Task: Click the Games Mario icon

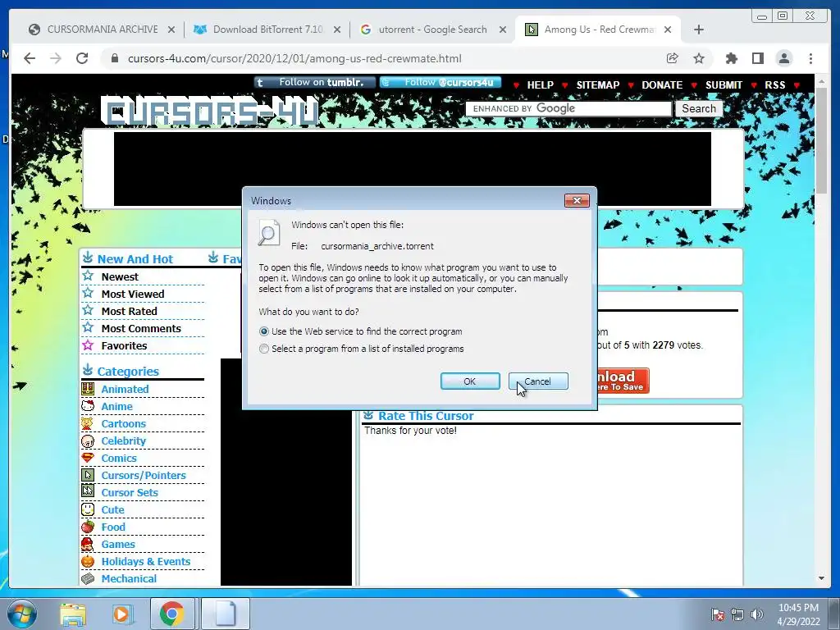Action: tap(88, 545)
